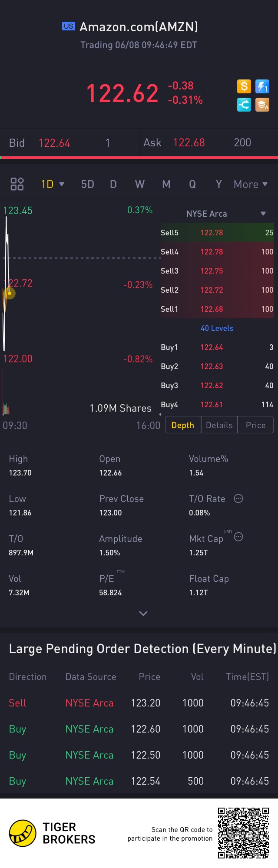This screenshot has width=278, height=868.
Task: Tap the T/O Rate info icon
Action: click(238, 498)
